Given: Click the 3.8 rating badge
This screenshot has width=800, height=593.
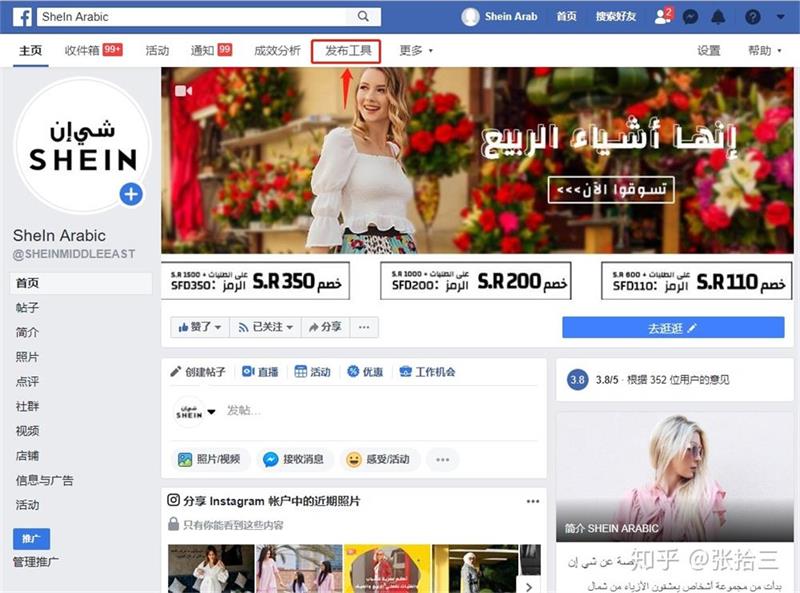Looking at the screenshot, I should [x=578, y=380].
